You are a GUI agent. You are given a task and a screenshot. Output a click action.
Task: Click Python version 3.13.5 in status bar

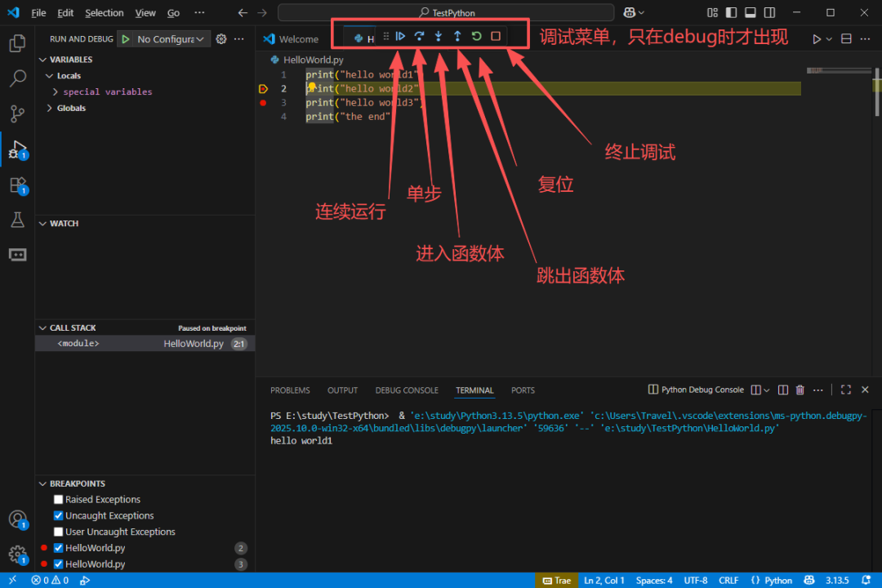837,581
